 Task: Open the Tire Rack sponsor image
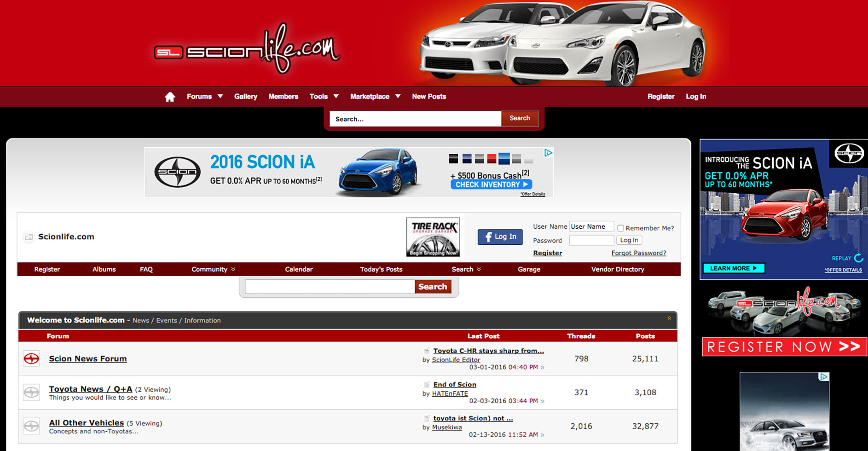[x=433, y=237]
